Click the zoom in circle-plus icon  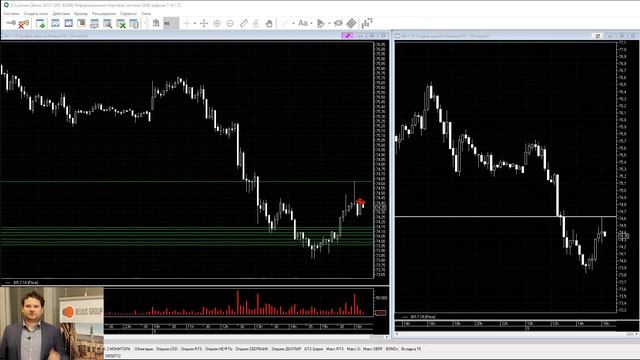pyautogui.click(x=217, y=23)
